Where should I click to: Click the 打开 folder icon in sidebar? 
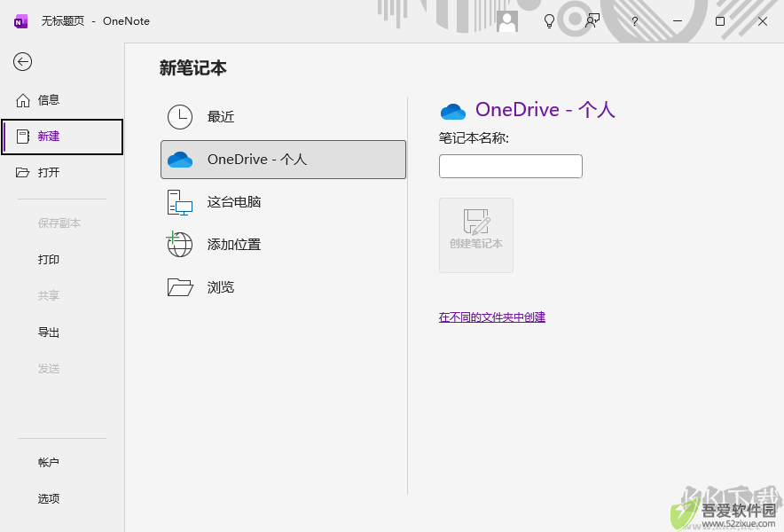point(22,173)
